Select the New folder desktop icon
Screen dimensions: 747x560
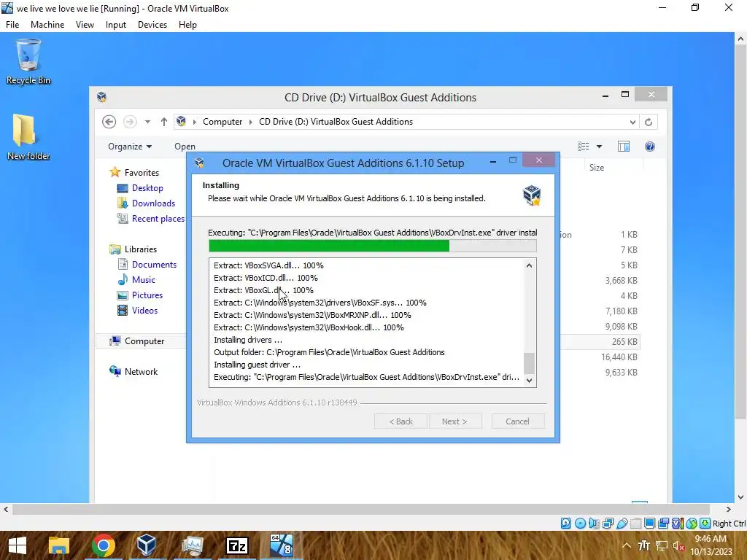click(28, 137)
